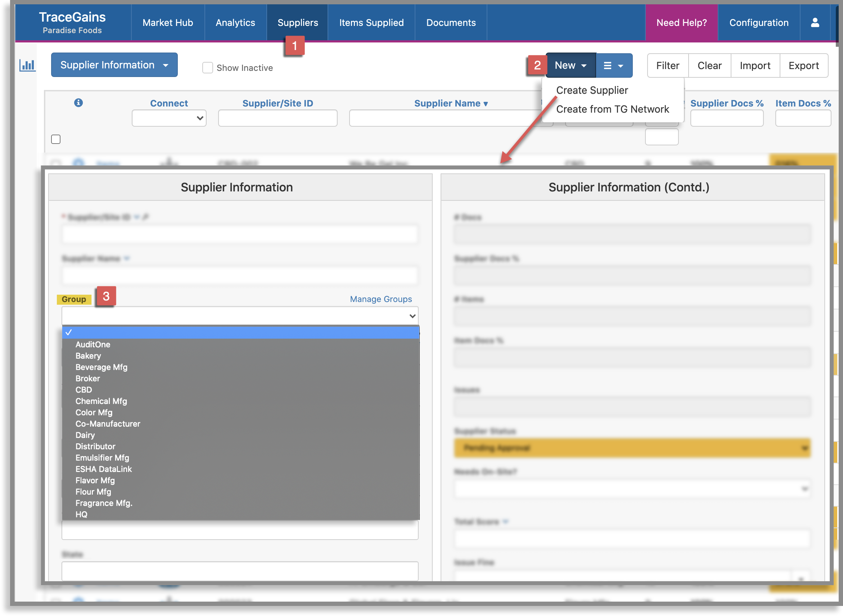Screen dimensions: 843x616
Task: Check the select-all checkbox in the grid
Action: (x=55, y=139)
